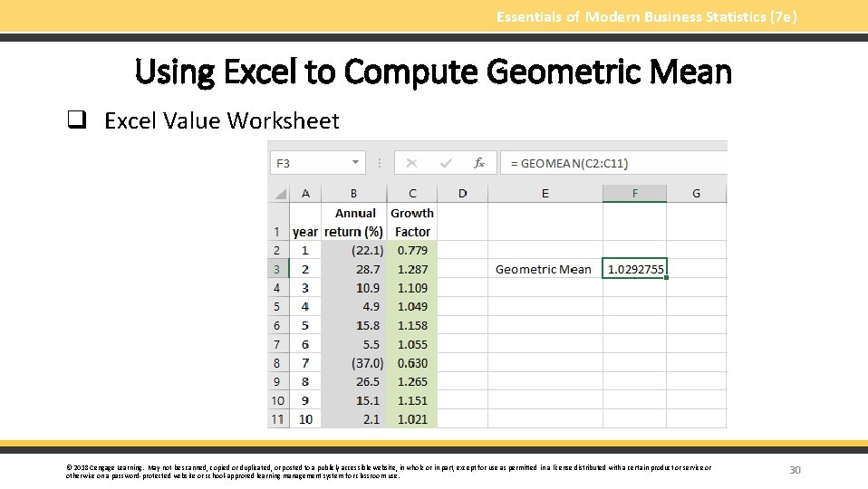Click the cancel X icon in formula bar
This screenshot has height=489, width=868.
pyautogui.click(x=411, y=163)
